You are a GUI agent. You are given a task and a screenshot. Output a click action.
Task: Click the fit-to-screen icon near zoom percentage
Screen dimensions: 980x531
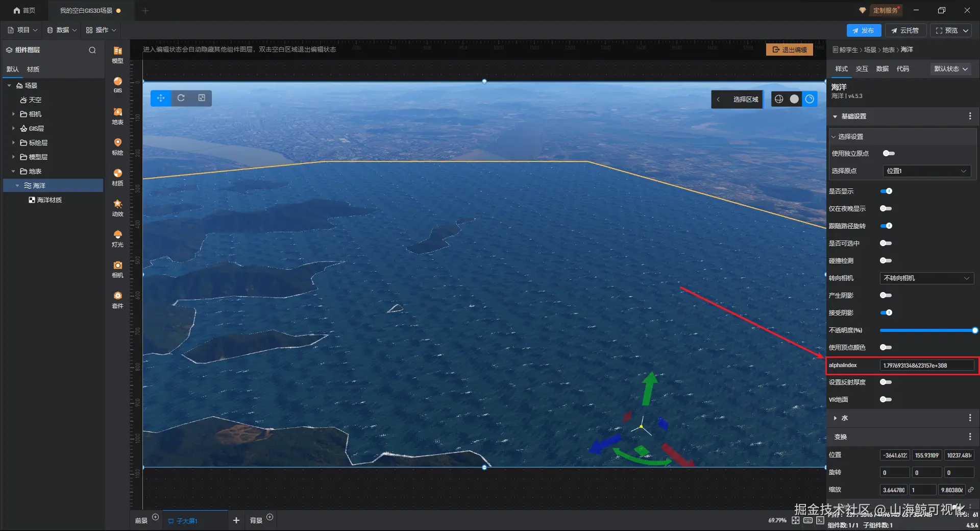796,520
